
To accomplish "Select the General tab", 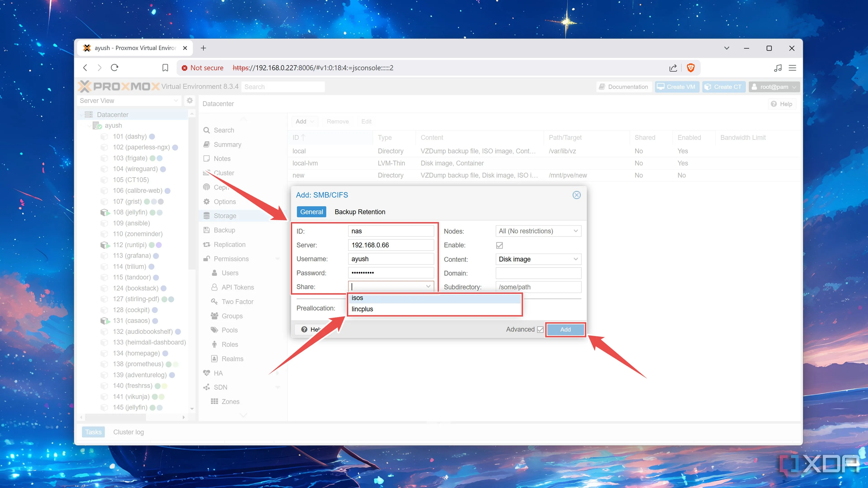I will (x=311, y=212).
